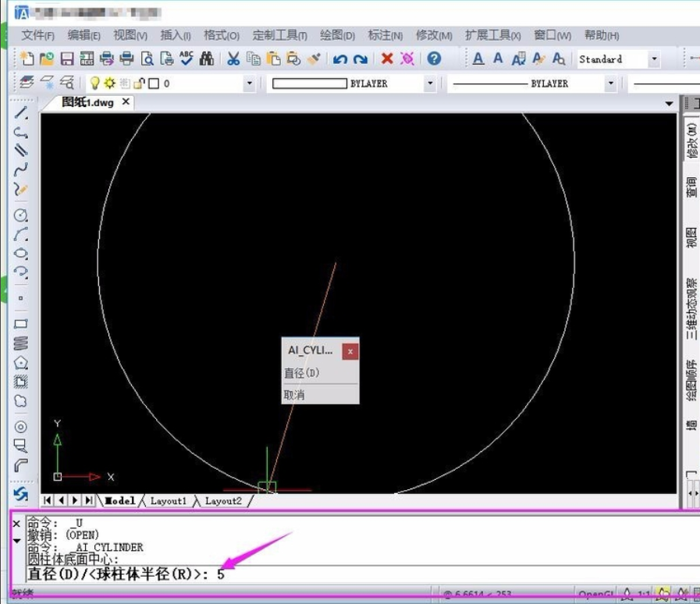700x604 pixels.
Task: Select the revision cloud tool
Action: 20,401
